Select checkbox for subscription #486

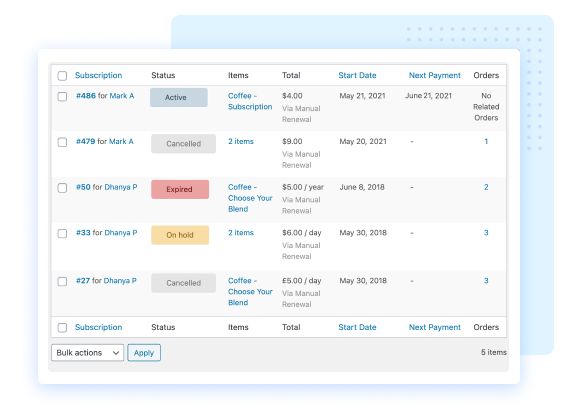pyautogui.click(x=62, y=96)
